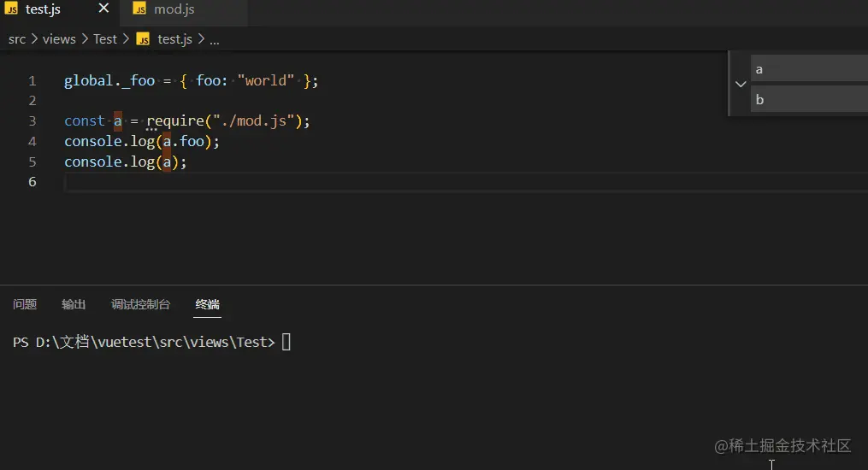Switch to the 输出 panel tab

click(x=74, y=304)
